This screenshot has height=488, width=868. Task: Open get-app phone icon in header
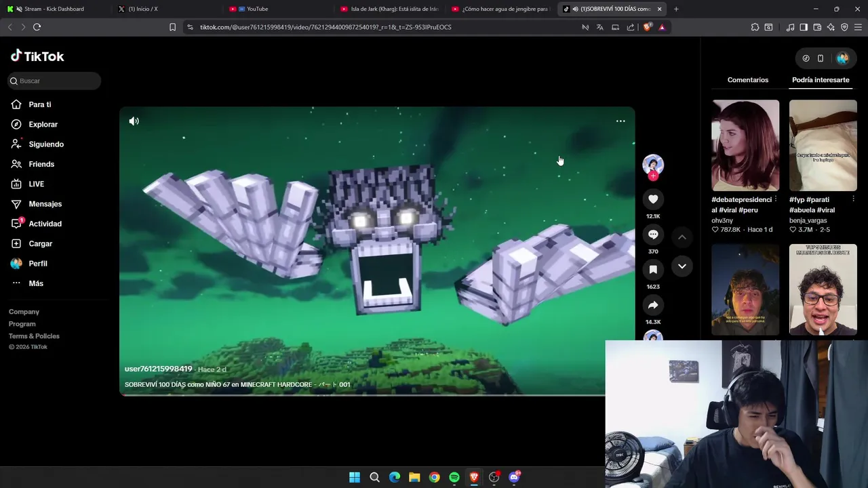coord(821,58)
